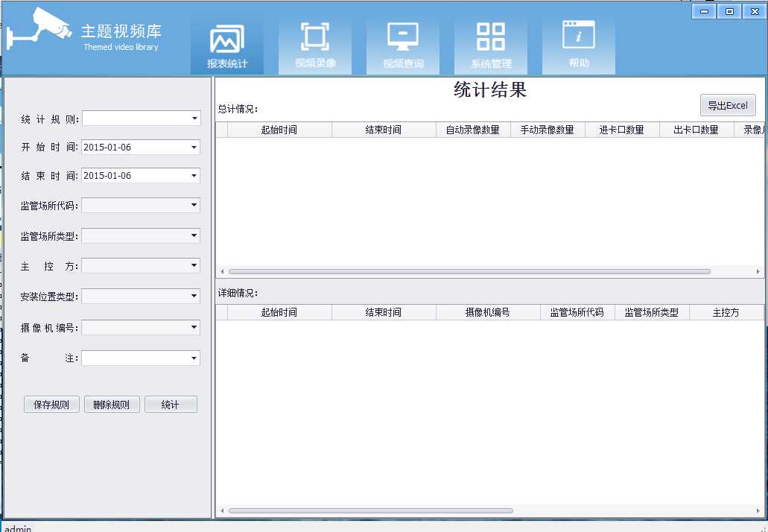Click the 主控方 column header in details
This screenshot has width=768, height=532.
(726, 312)
